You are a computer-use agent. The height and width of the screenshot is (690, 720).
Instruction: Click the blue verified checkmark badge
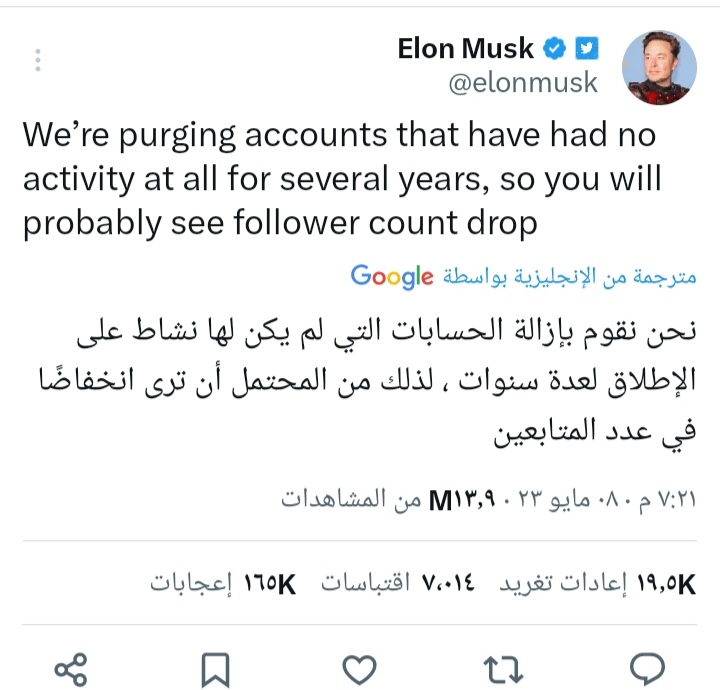tap(554, 47)
